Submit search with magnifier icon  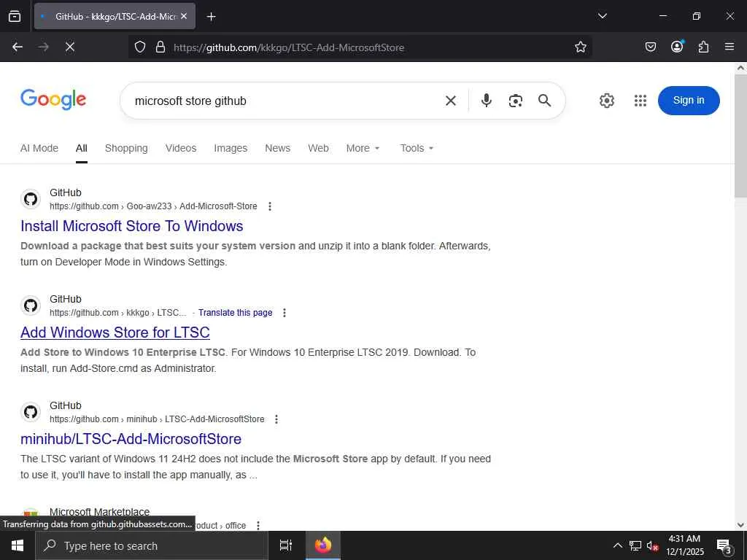(x=544, y=101)
